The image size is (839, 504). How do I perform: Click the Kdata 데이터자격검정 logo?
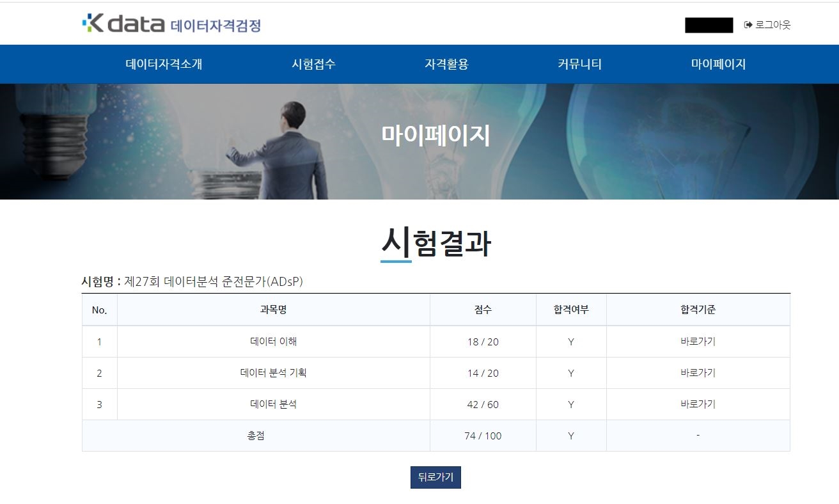(x=171, y=24)
